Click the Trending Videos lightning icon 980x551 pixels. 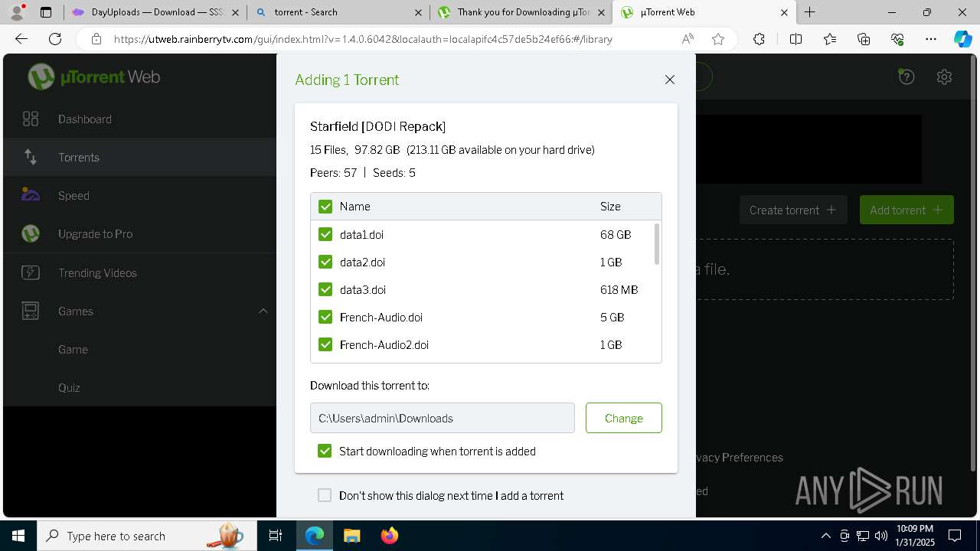pyautogui.click(x=31, y=272)
